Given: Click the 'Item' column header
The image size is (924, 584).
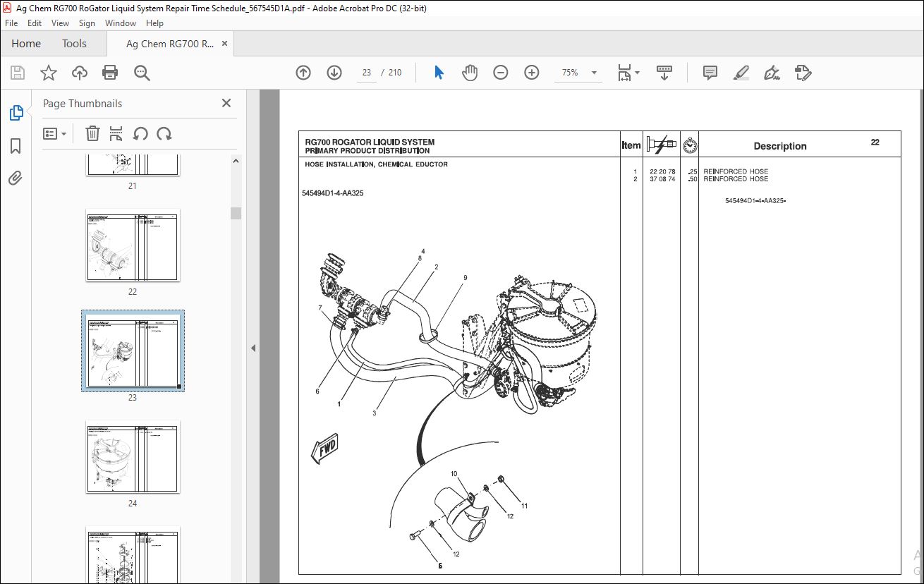Looking at the screenshot, I should [x=631, y=146].
